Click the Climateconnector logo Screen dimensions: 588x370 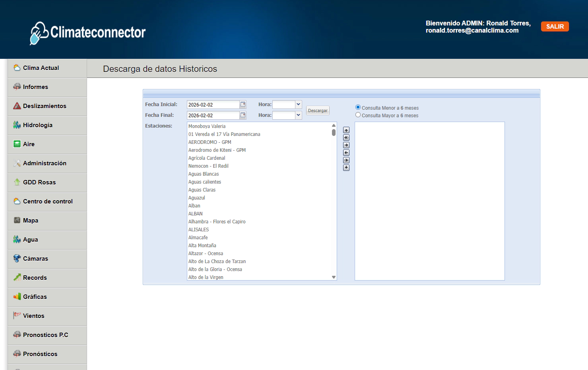tap(88, 33)
